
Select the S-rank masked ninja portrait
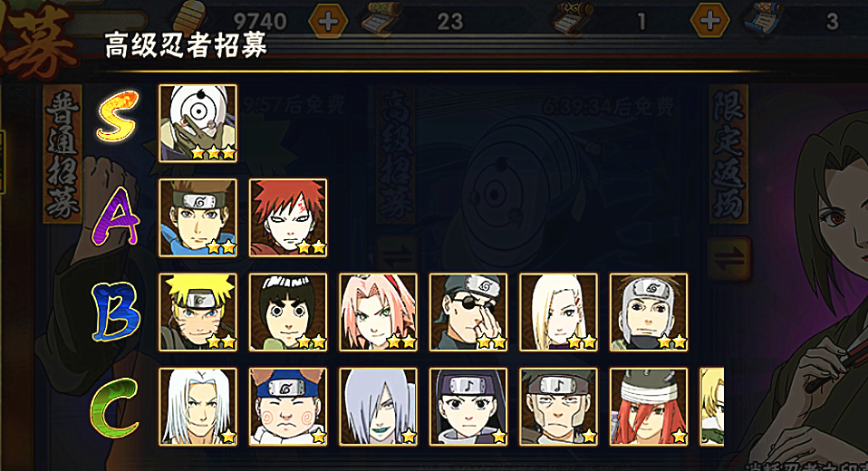pyautogui.click(x=198, y=123)
